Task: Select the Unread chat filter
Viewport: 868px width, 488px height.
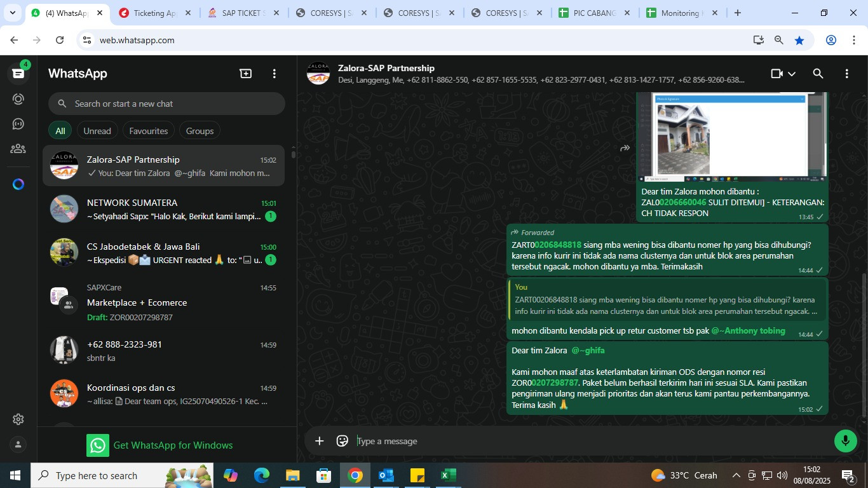Action: 97,131
